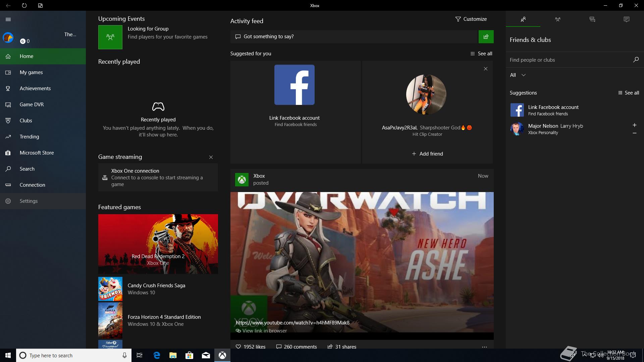Viewport: 644px width, 362px height.
Task: Open Search in sidebar
Action: pyautogui.click(x=43, y=169)
